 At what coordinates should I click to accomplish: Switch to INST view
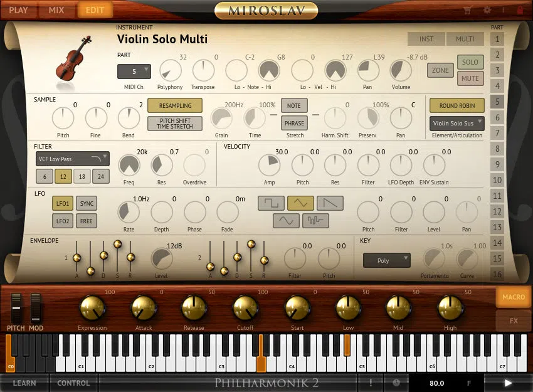click(x=426, y=39)
